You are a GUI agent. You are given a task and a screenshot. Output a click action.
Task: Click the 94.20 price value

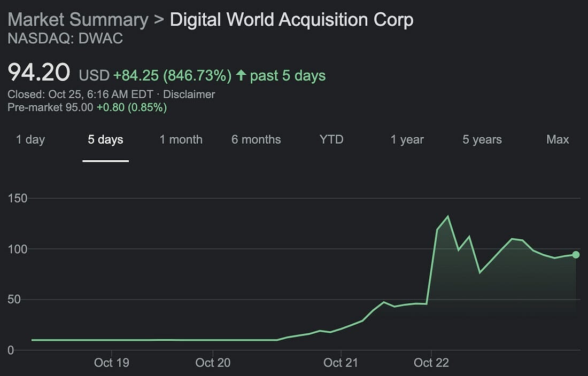click(39, 72)
